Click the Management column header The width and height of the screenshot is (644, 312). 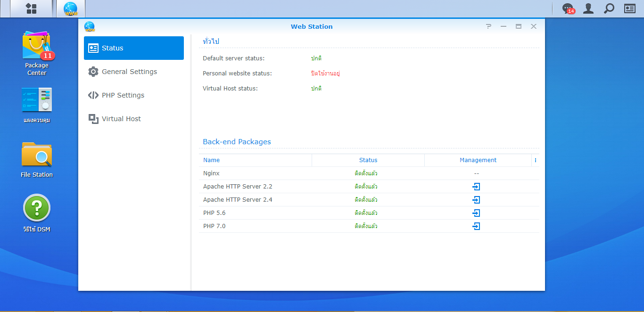(478, 160)
